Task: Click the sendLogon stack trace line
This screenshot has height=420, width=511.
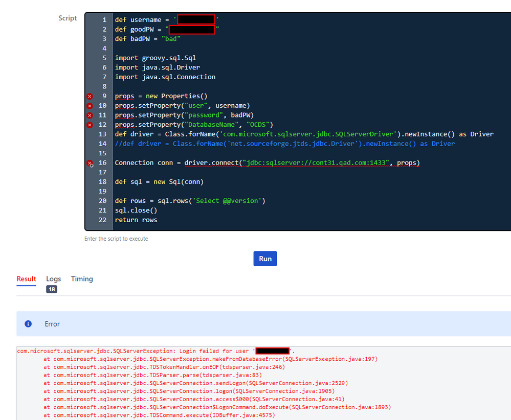Action: click(196, 383)
